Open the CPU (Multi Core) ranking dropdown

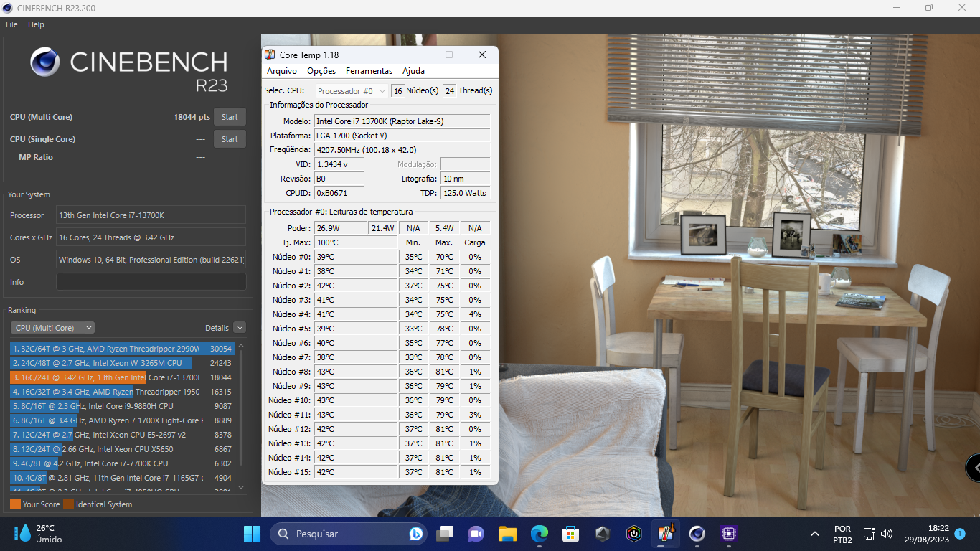(x=52, y=328)
